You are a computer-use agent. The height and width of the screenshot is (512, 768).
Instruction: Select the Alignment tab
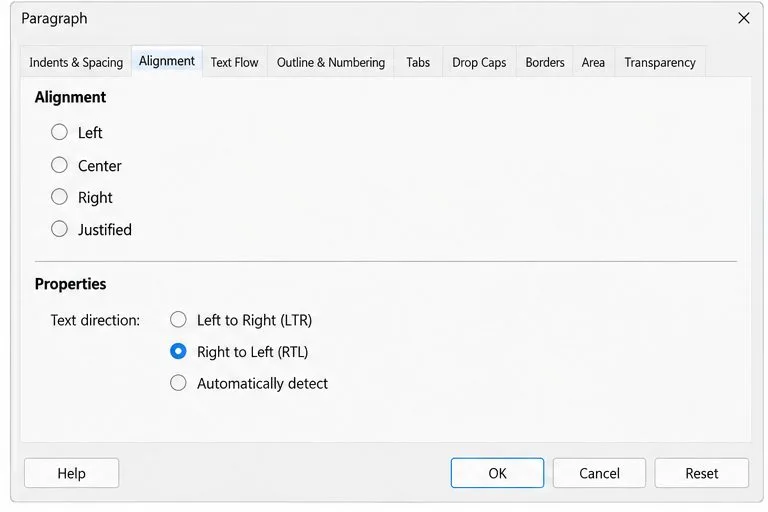point(167,61)
